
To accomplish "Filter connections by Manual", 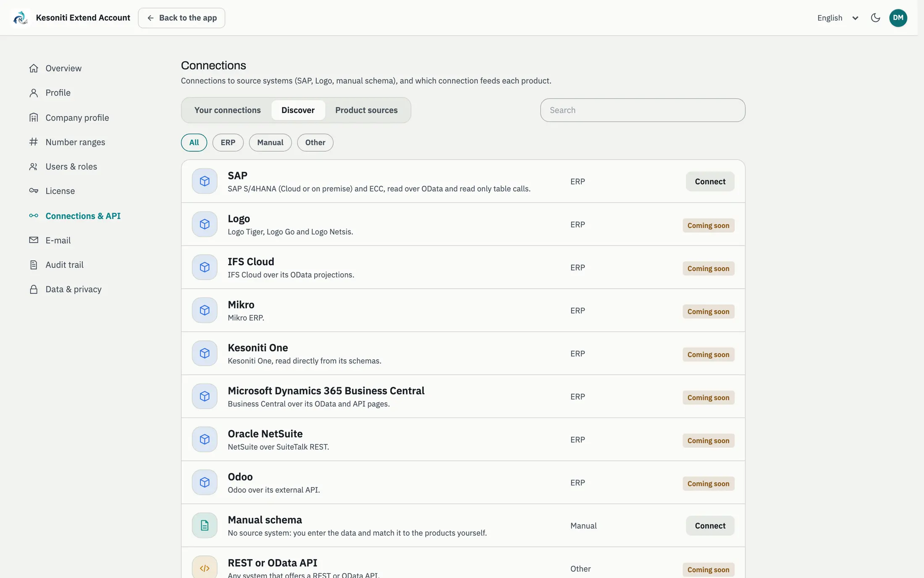I will tap(270, 143).
